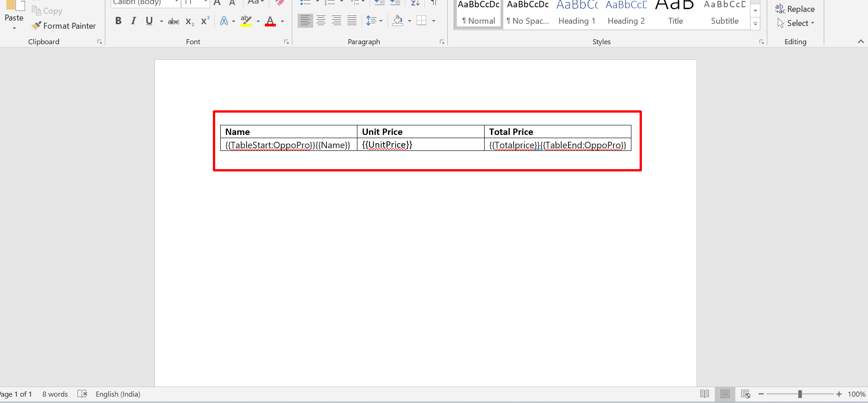
Task: Open the Select editing menu
Action: click(x=796, y=23)
